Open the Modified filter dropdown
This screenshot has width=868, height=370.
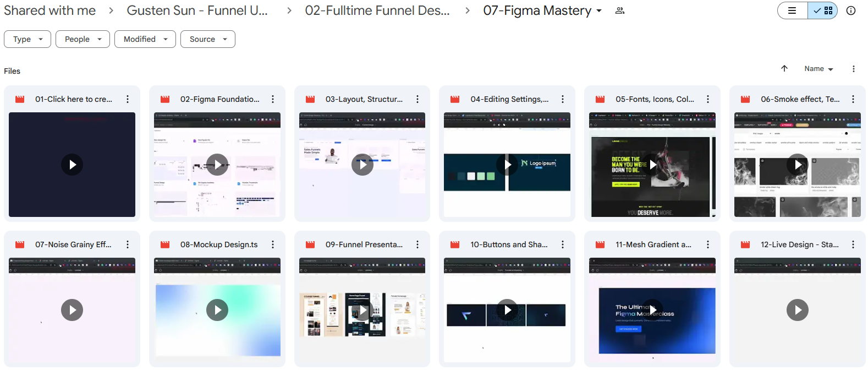point(145,39)
